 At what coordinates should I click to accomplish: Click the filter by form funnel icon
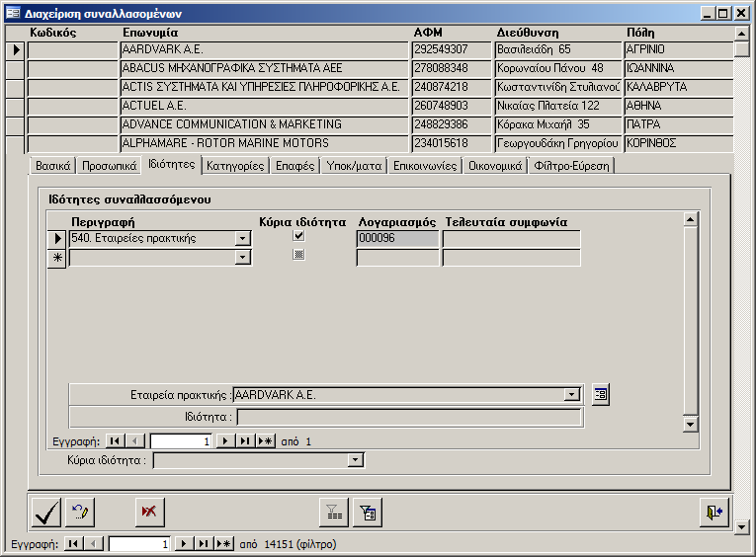(x=334, y=513)
